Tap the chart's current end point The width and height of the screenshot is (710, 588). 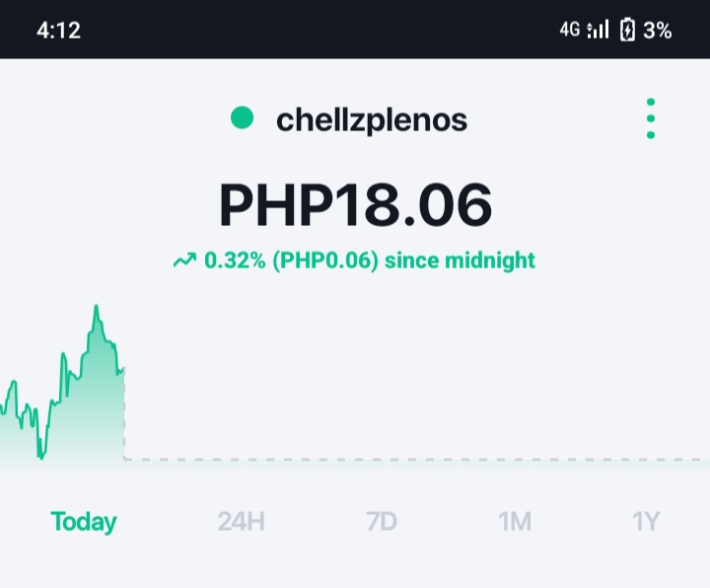tap(123, 368)
